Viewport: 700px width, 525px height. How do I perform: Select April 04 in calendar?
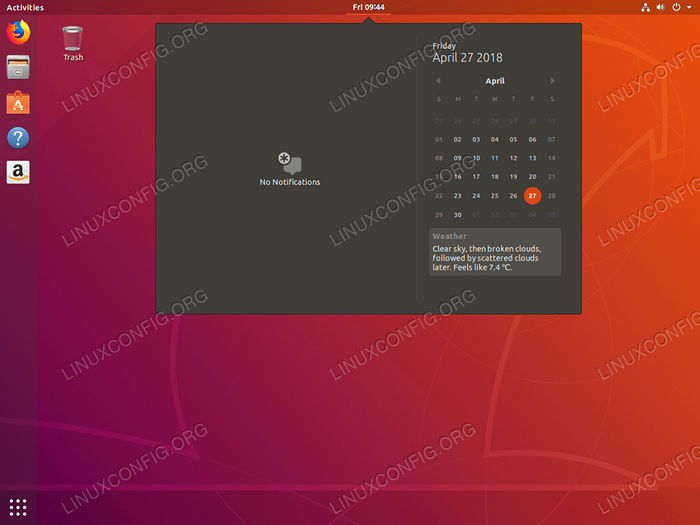coord(495,140)
